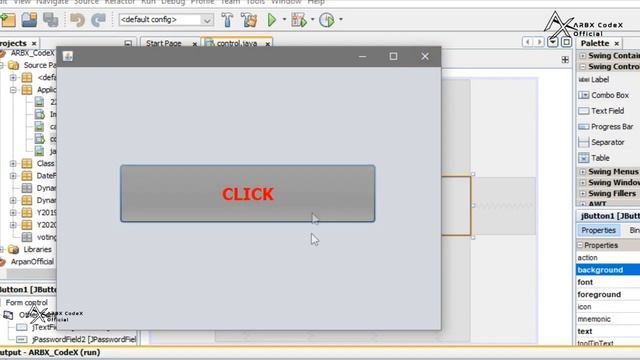Viewport: 640px width, 360px height.
Task: Select ArpanOfficial project node
Action: [x=32, y=262]
